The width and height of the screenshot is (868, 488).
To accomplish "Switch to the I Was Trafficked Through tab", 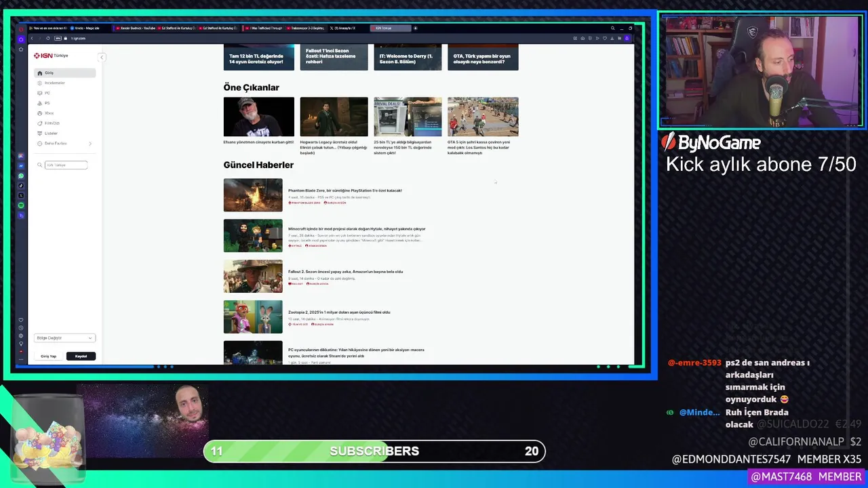I will pyautogui.click(x=263, y=28).
